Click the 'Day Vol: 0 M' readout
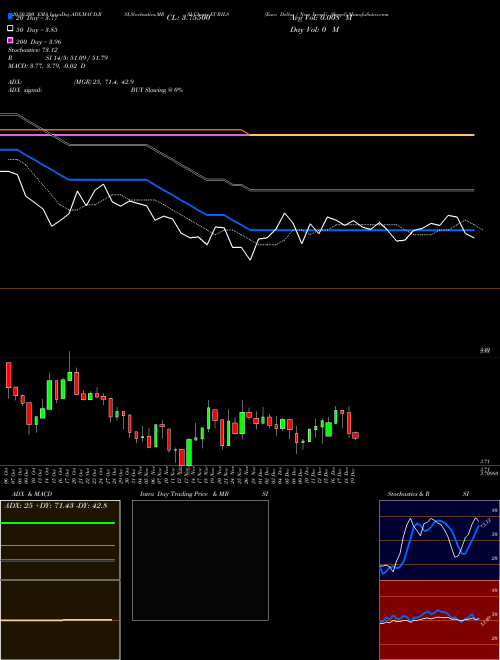500x660 pixels. tap(314, 29)
